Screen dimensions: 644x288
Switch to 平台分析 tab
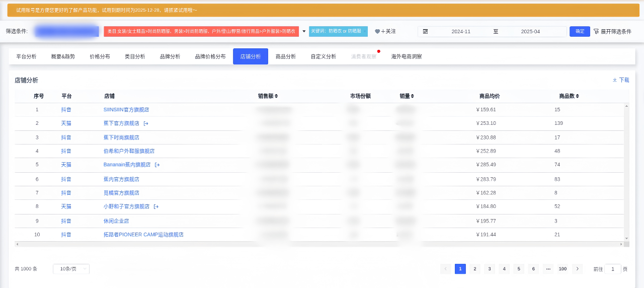[26, 56]
